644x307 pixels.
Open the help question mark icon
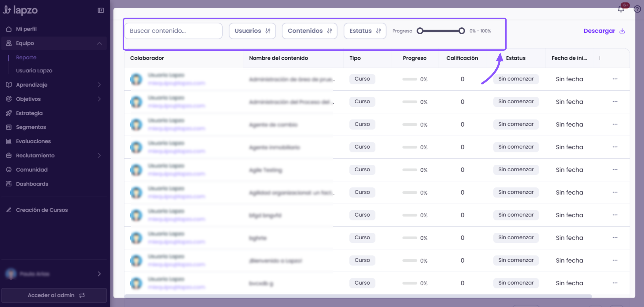[x=637, y=9]
